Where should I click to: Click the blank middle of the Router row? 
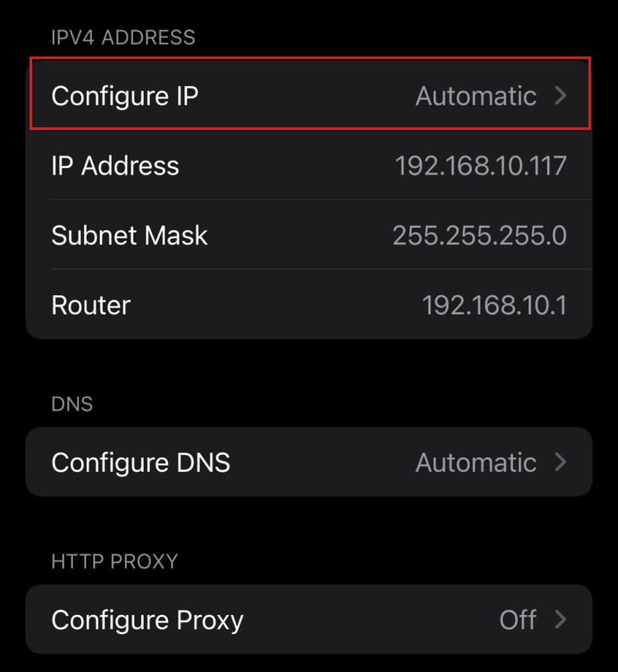tap(274, 305)
